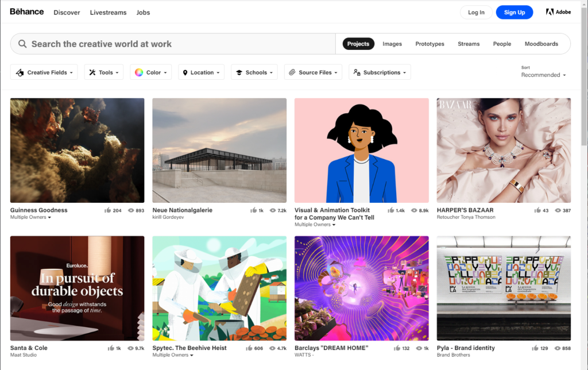The width and height of the screenshot is (588, 370).
Task: Open the Brand Brothers owner link
Action: tap(453, 355)
